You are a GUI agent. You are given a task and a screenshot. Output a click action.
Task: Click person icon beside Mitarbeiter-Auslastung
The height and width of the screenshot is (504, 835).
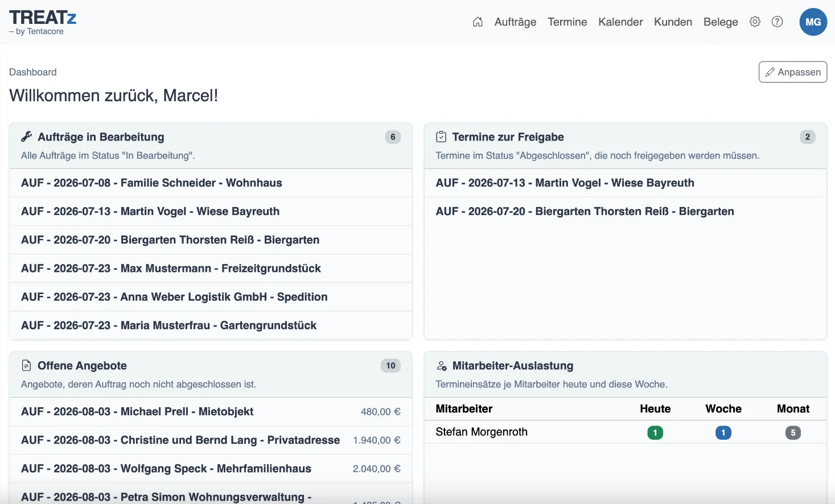tap(441, 365)
